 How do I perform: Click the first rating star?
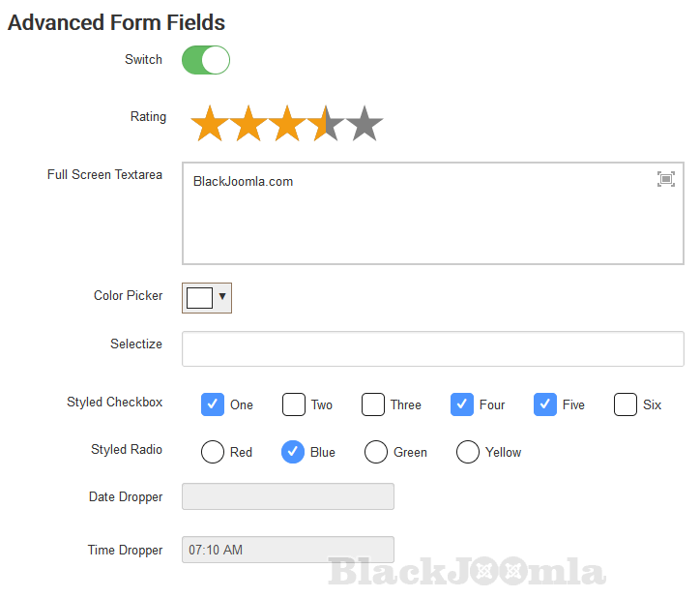[210, 125]
